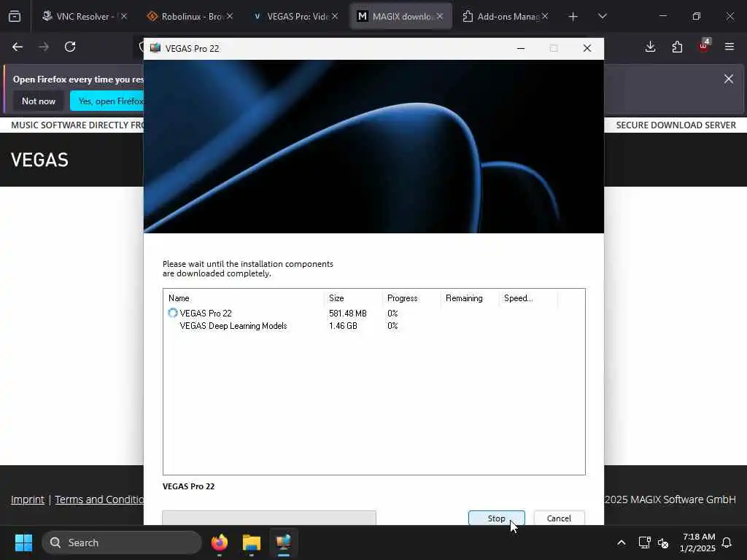Restore down the Firefox window

697,16
